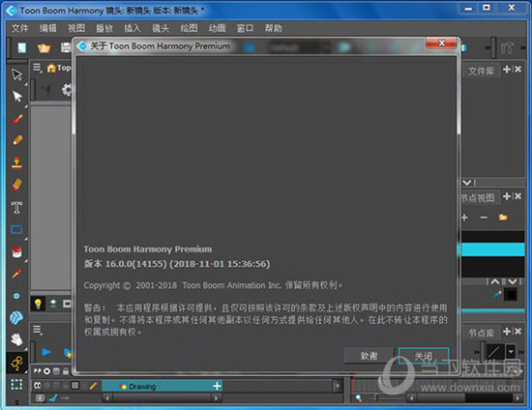Image resolution: width=532 pixels, height=410 pixels.
Task: Click the 关闭 button in About dialog
Action: pos(424,356)
